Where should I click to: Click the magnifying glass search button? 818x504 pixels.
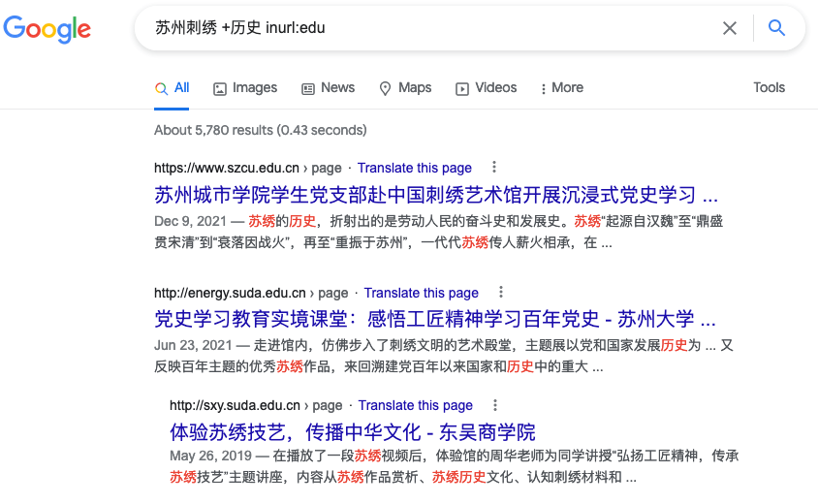(x=776, y=28)
